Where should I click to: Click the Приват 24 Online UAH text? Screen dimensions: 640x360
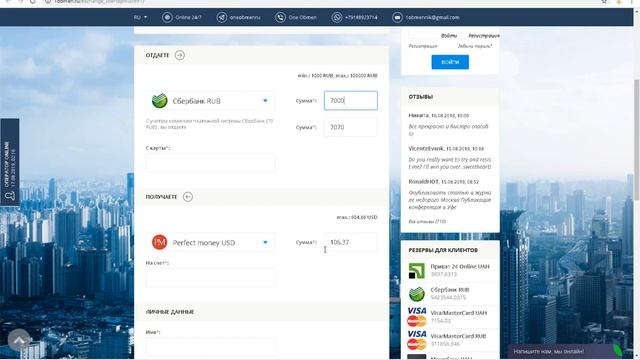click(460, 267)
